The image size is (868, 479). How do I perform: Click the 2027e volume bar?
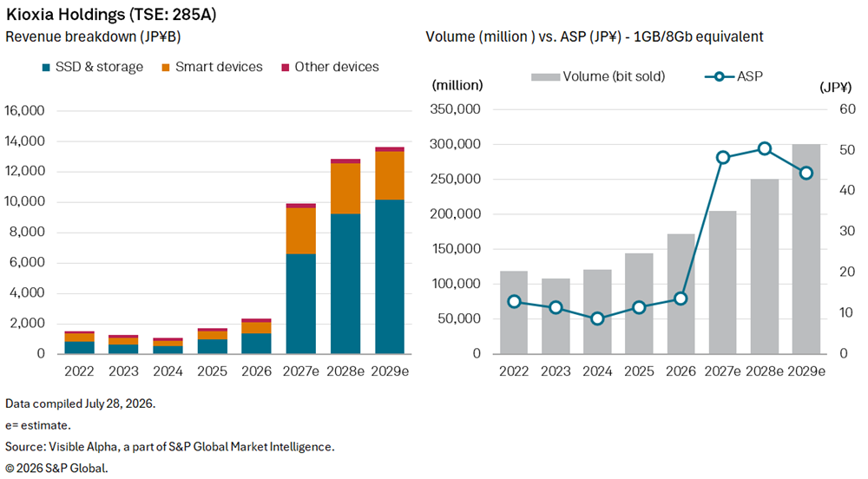723,282
